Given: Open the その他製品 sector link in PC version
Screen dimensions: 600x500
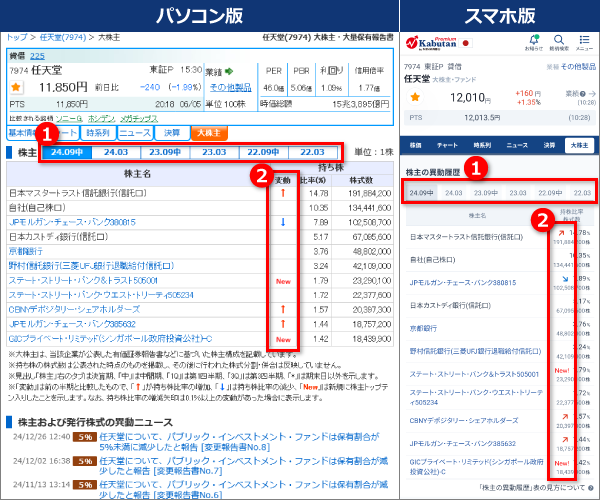Looking at the screenshot, I should click(231, 88).
